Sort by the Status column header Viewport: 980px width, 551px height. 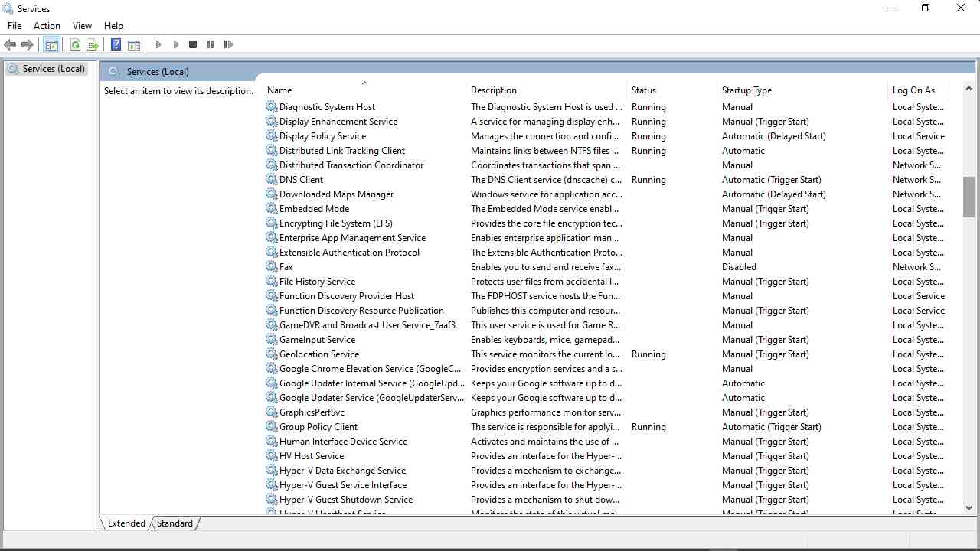click(643, 90)
